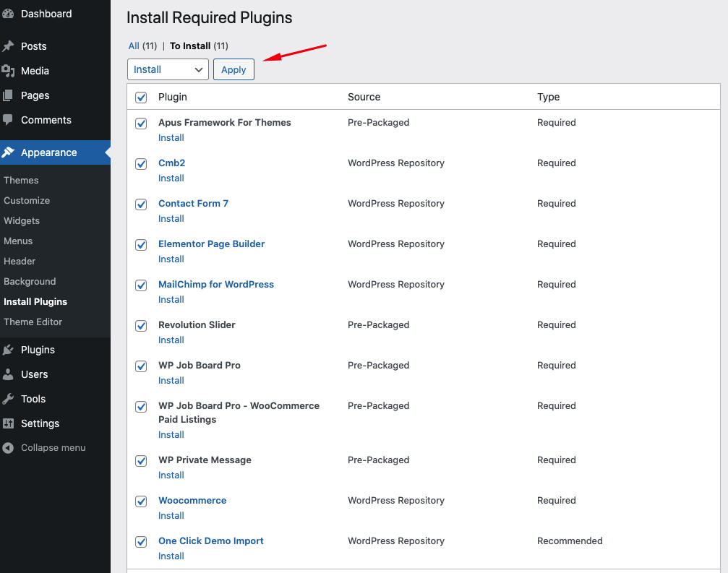728x573 pixels.
Task: Click the Tools wrench icon
Action: click(8, 399)
